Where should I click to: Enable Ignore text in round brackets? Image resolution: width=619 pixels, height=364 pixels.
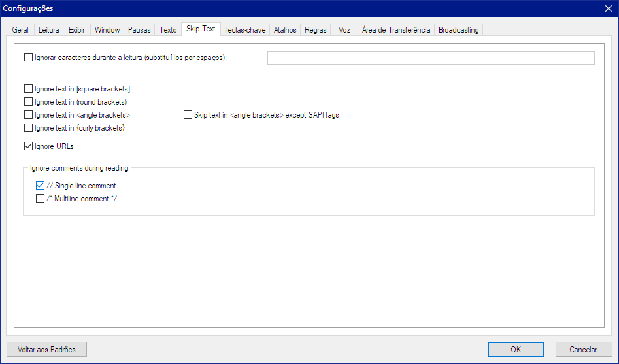pos(28,102)
